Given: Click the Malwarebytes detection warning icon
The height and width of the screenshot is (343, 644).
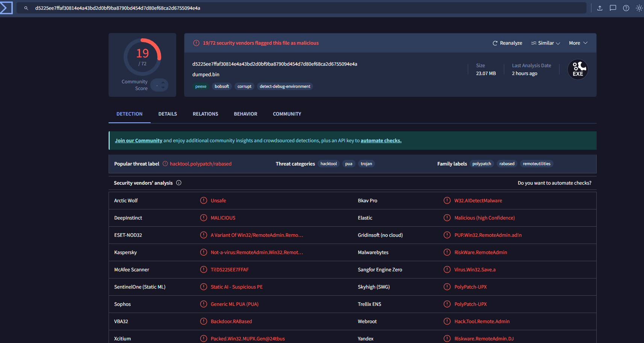Looking at the screenshot, I should tap(447, 252).
